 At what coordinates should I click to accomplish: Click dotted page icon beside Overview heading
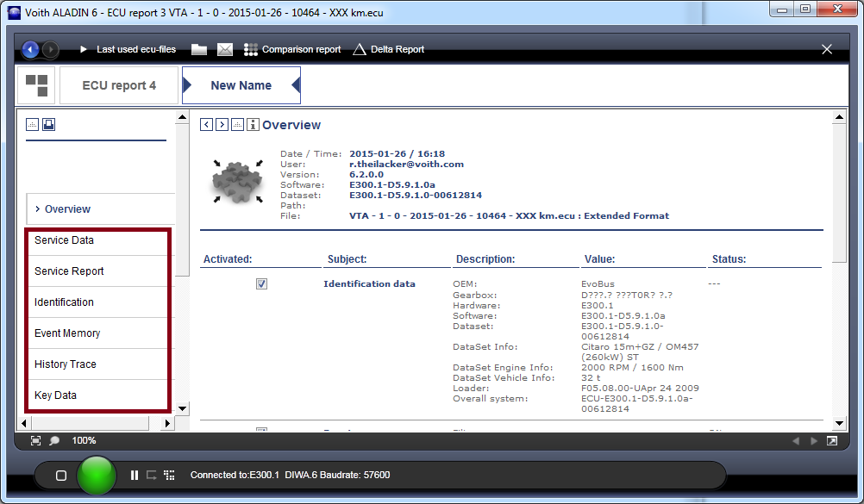[237, 124]
